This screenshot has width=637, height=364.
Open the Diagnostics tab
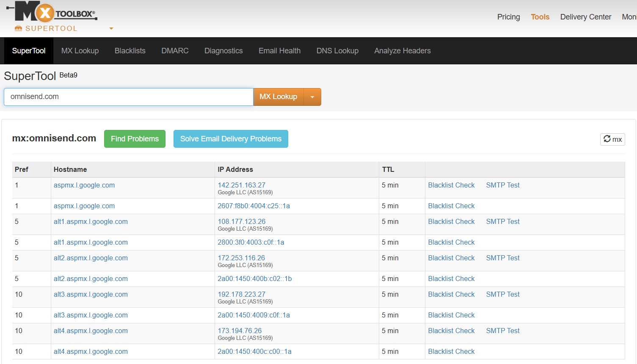click(x=223, y=51)
